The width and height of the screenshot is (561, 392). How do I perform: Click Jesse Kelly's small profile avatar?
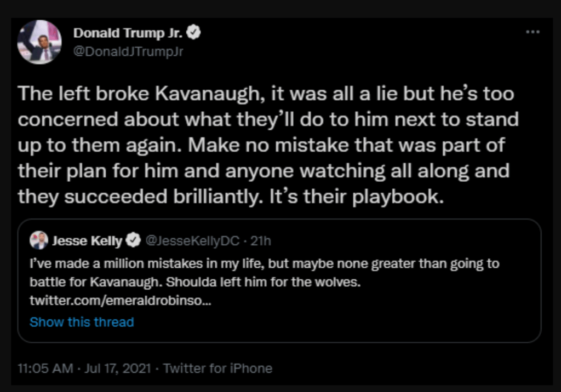39,240
